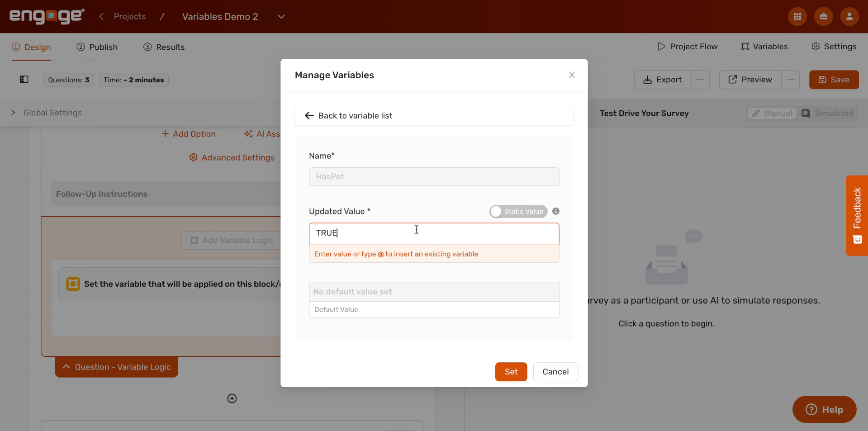Toggle the left sidebar panel icon
This screenshot has width=868, height=431.
tap(24, 80)
